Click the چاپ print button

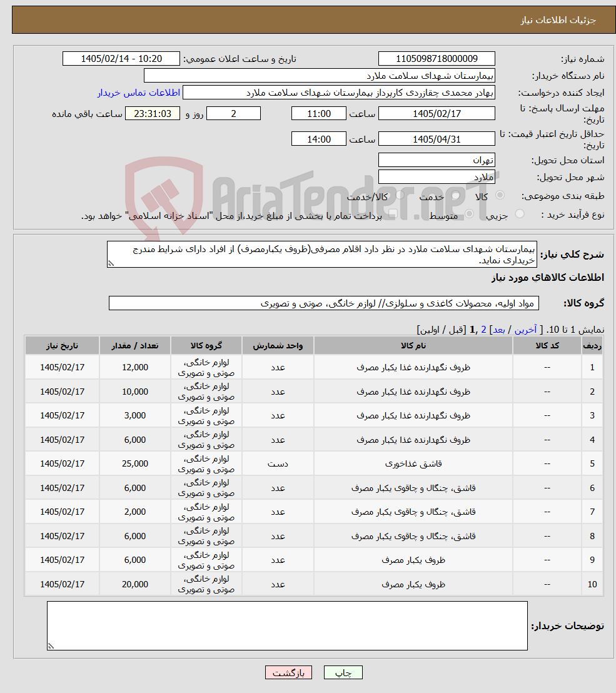tap(343, 672)
